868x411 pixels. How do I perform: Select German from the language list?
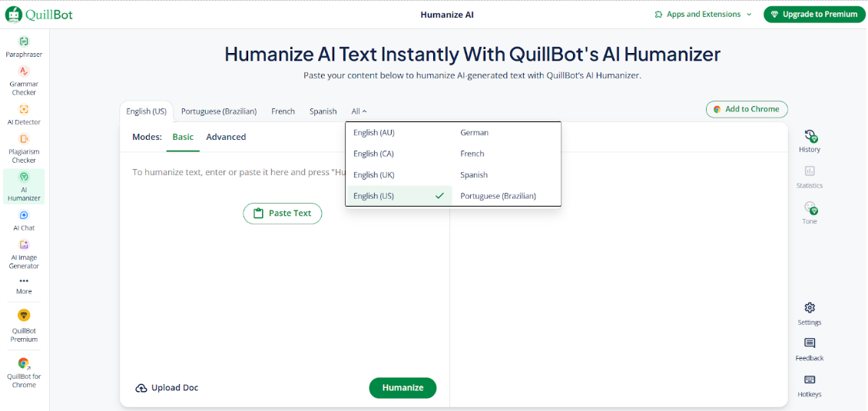click(475, 133)
